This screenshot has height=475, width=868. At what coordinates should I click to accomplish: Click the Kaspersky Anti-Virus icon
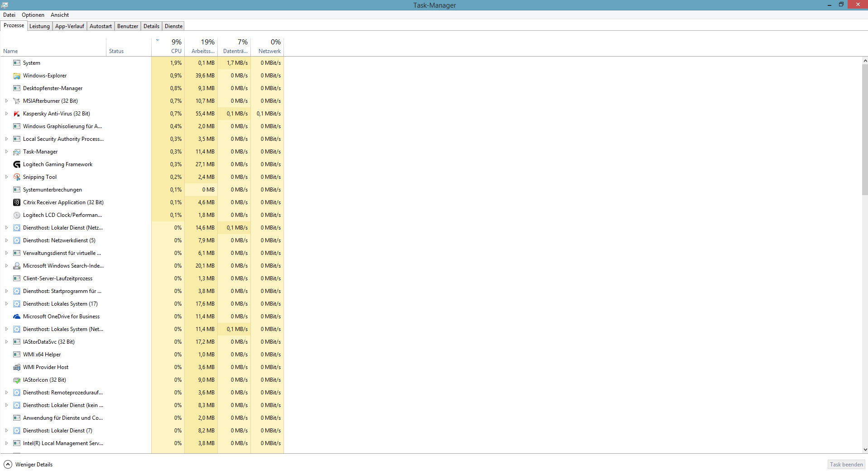(17, 114)
